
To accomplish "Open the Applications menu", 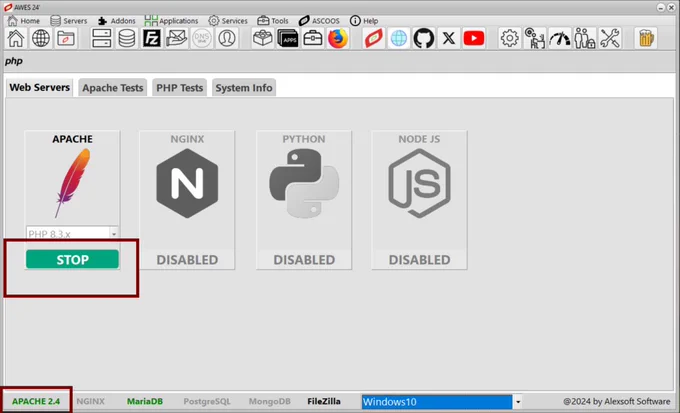I will point(172,20).
